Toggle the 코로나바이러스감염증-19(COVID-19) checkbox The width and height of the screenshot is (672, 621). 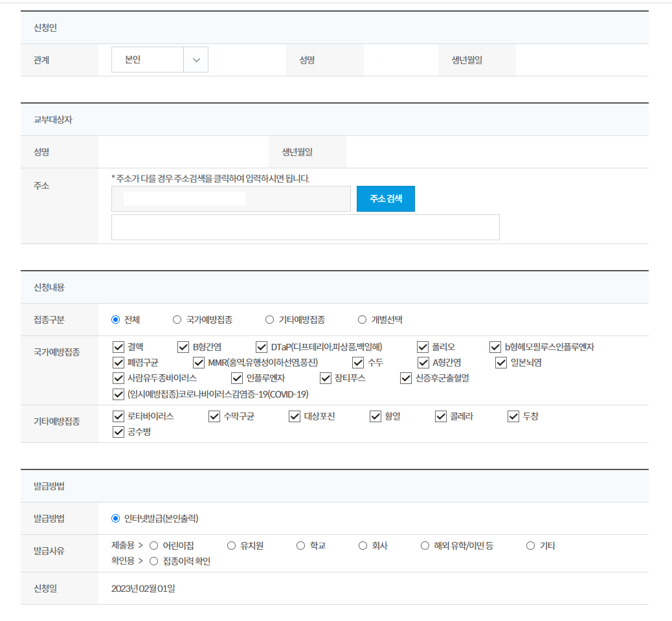(118, 394)
